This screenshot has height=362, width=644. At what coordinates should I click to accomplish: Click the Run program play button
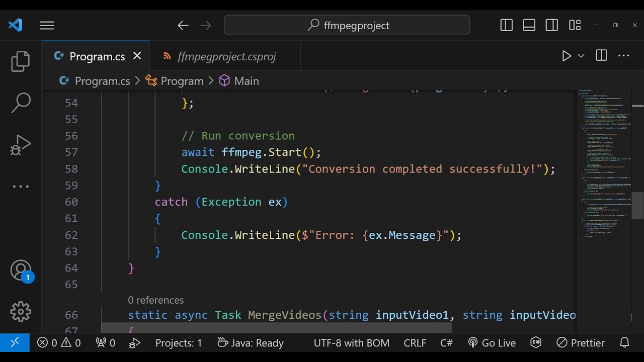point(567,56)
